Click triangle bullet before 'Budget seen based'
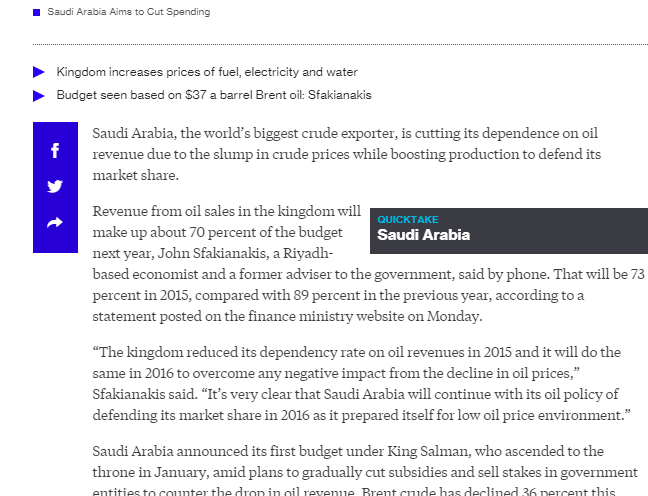The image size is (648, 496). pyautogui.click(x=39, y=96)
